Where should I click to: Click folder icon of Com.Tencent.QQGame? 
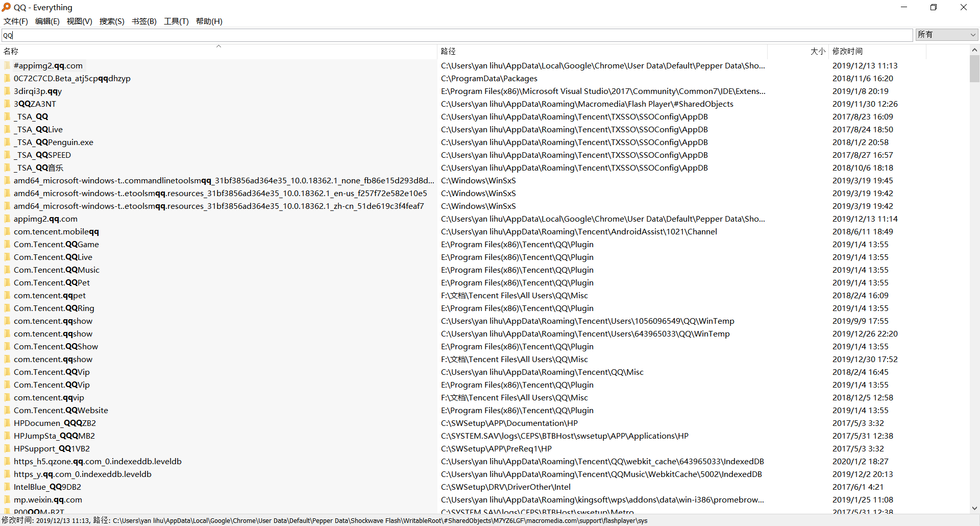click(7, 245)
